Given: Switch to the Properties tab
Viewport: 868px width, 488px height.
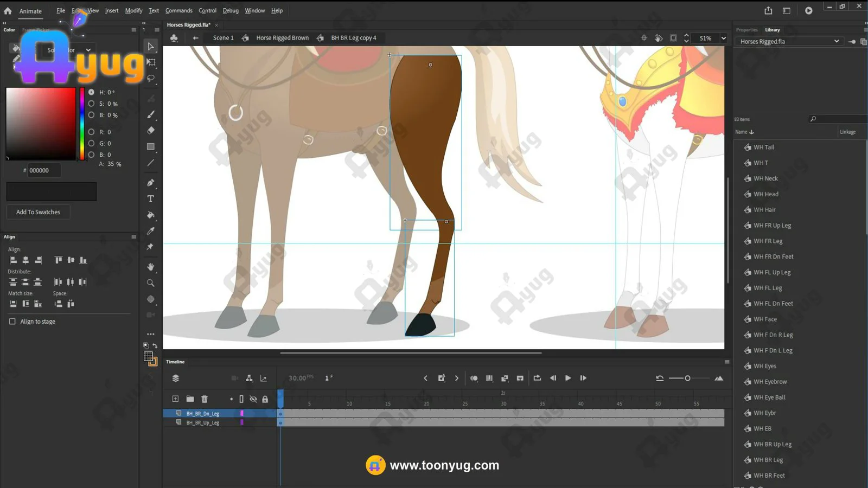Looking at the screenshot, I should [746, 30].
